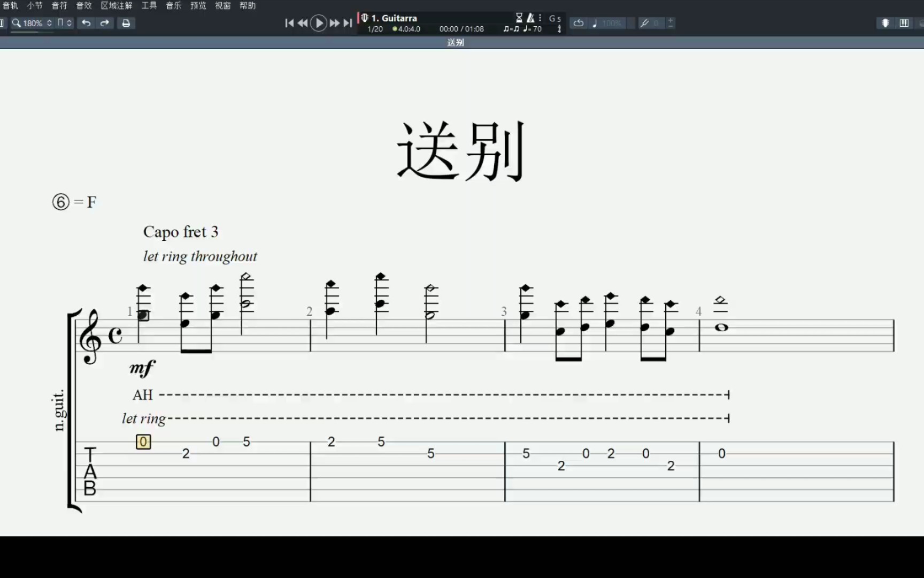924x578 pixels.
Task: Open the 工具 (Tools) menu
Action: [149, 5]
